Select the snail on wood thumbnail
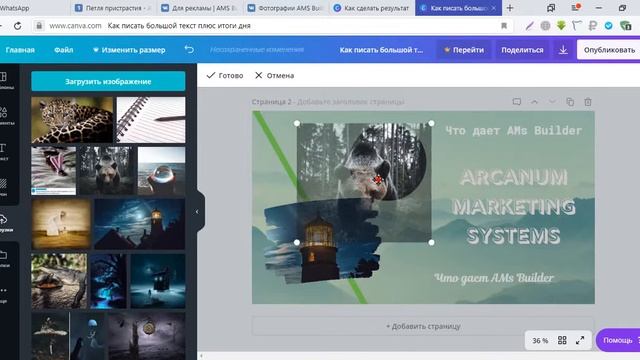Screen dimensions: 640x360 [59, 281]
